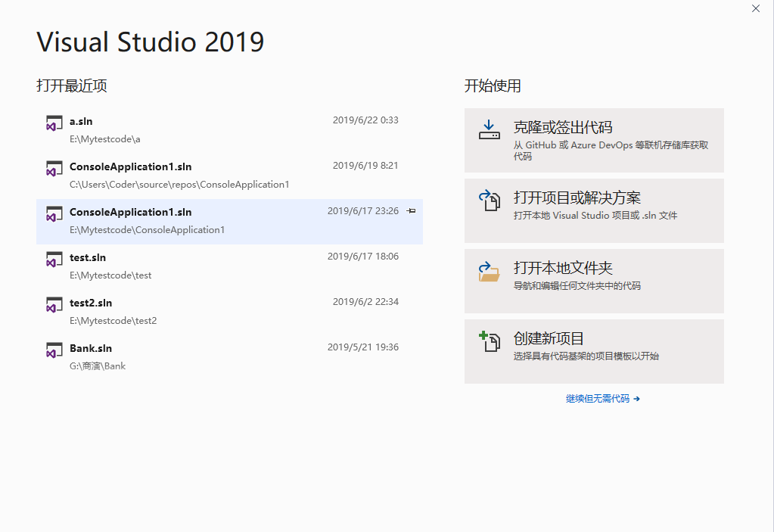Viewport: 774px width, 532px height.
Task: Click the date 2019/5/21 19:36
Action: point(363,347)
